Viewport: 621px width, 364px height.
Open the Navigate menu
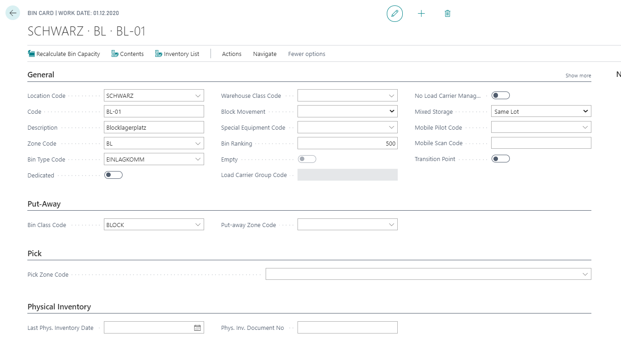coord(265,54)
